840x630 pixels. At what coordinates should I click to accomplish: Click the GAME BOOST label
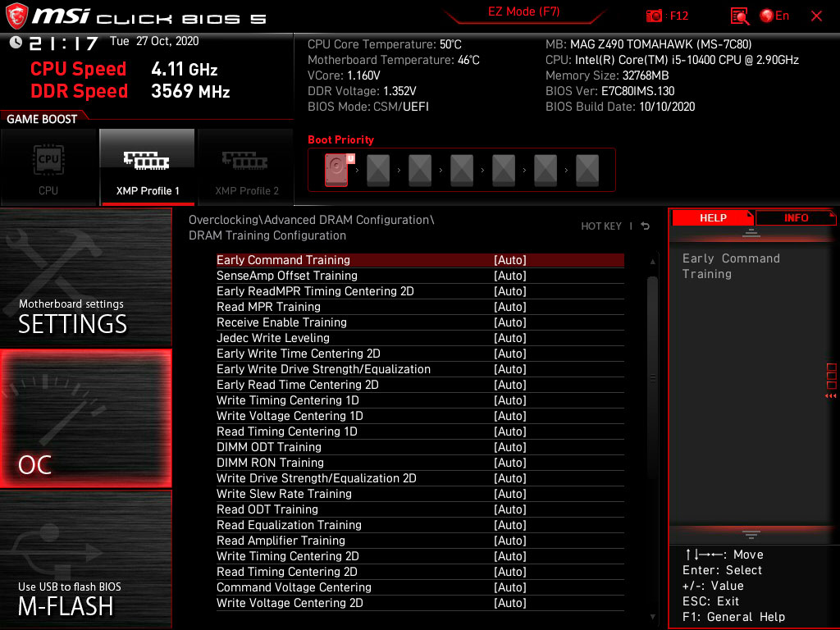42,119
